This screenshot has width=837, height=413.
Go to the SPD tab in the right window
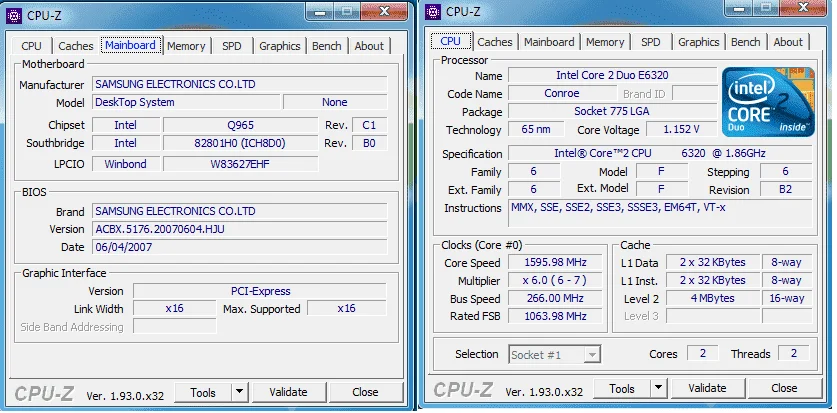(651, 42)
